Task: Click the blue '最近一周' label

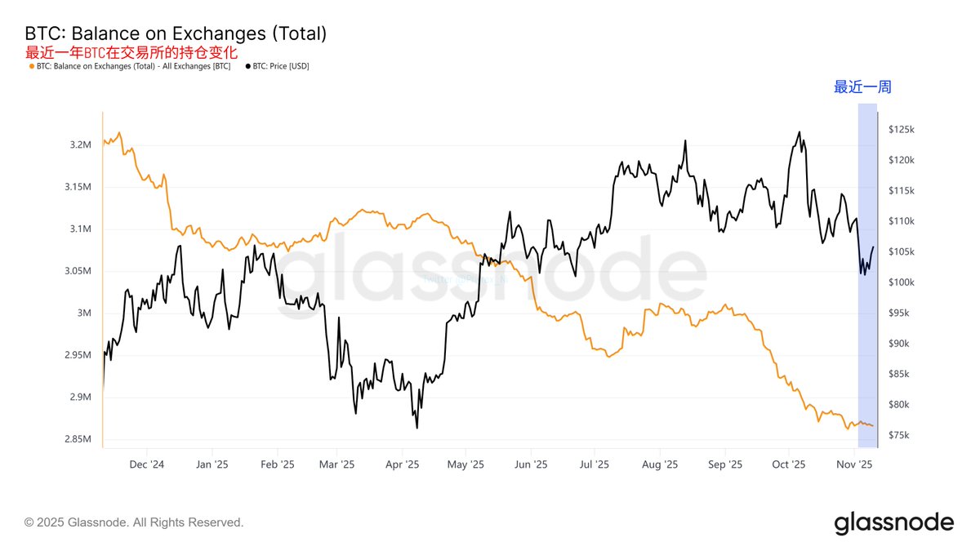Action: click(862, 87)
